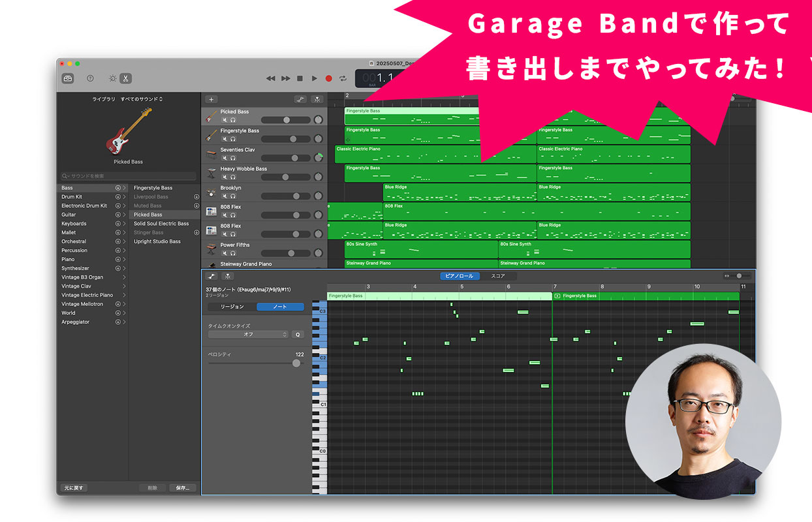Solo the Brooklyn track
Image resolution: width=812 pixels, height=522 pixels.
pos(233,196)
